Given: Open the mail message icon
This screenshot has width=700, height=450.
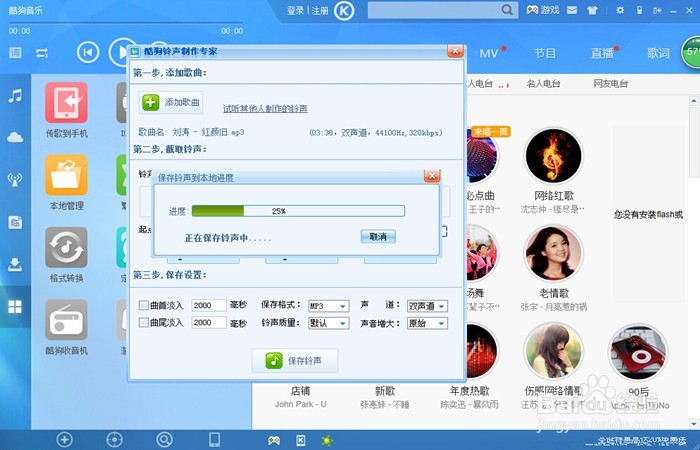Looking at the screenshot, I should pyautogui.click(x=572, y=10).
